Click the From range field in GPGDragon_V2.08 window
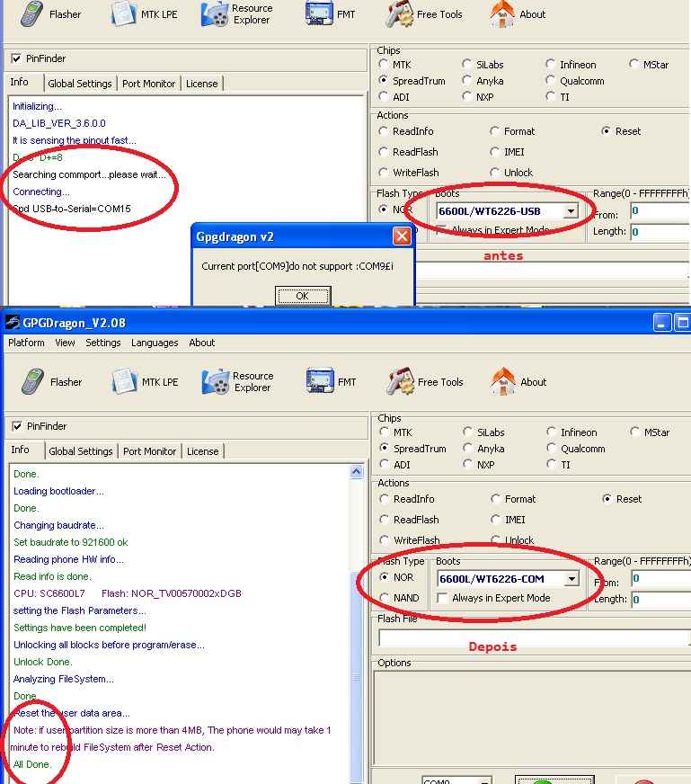This screenshot has width=691, height=784. (661, 578)
